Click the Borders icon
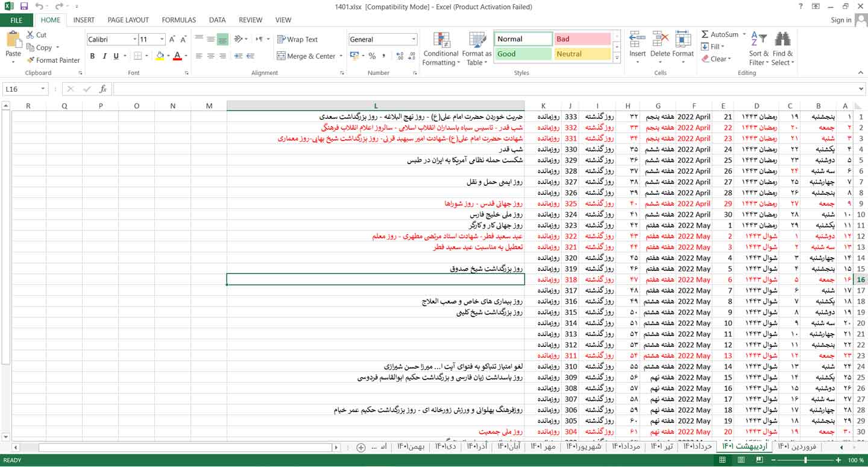Image resolution: width=868 pixels, height=467 pixels. click(138, 56)
